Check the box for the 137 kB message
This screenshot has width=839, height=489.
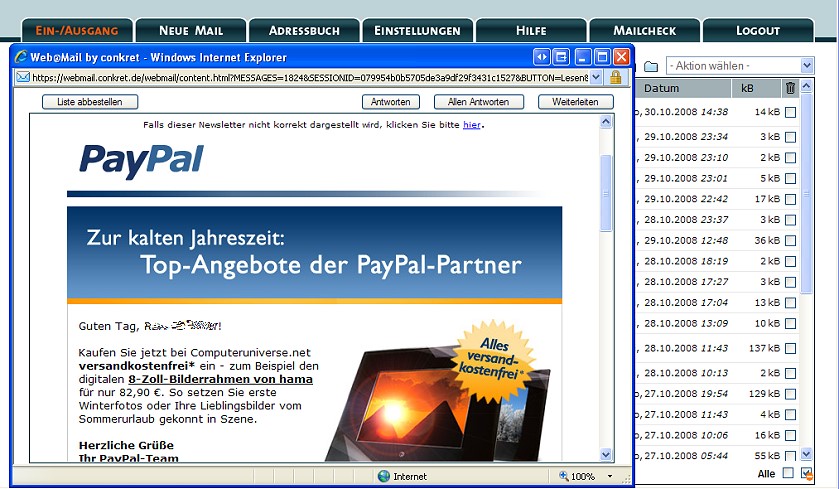(790, 348)
